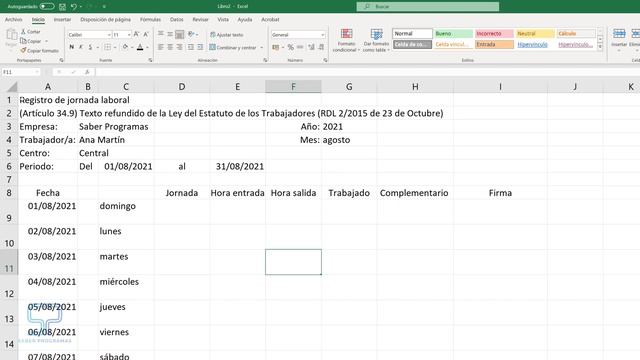Toggle italic formatting (K)
This screenshot has width=640, height=360.
[x=81, y=47]
